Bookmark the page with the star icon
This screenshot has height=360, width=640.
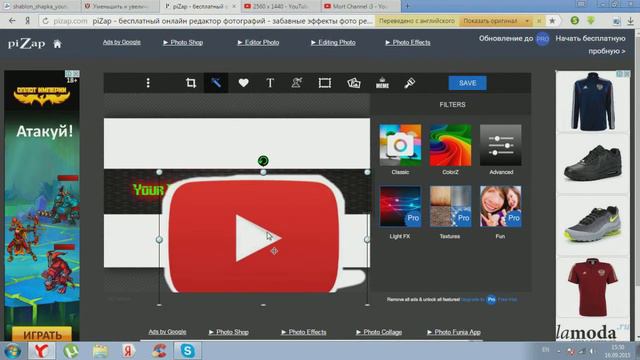click(552, 21)
